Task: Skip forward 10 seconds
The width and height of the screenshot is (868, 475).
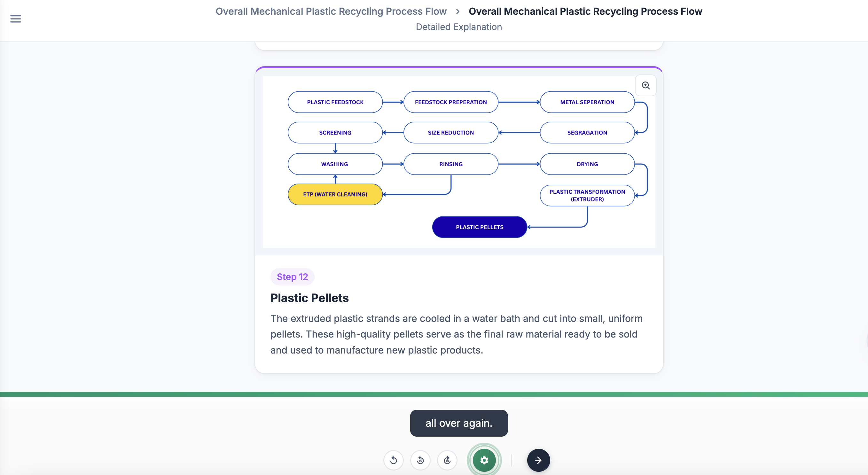Action: point(447,460)
